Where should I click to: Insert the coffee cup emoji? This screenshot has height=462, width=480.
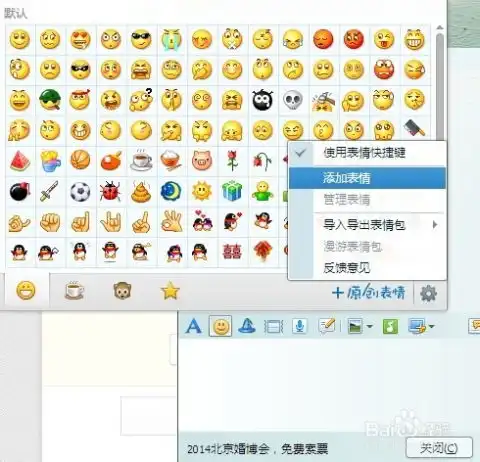(141, 161)
